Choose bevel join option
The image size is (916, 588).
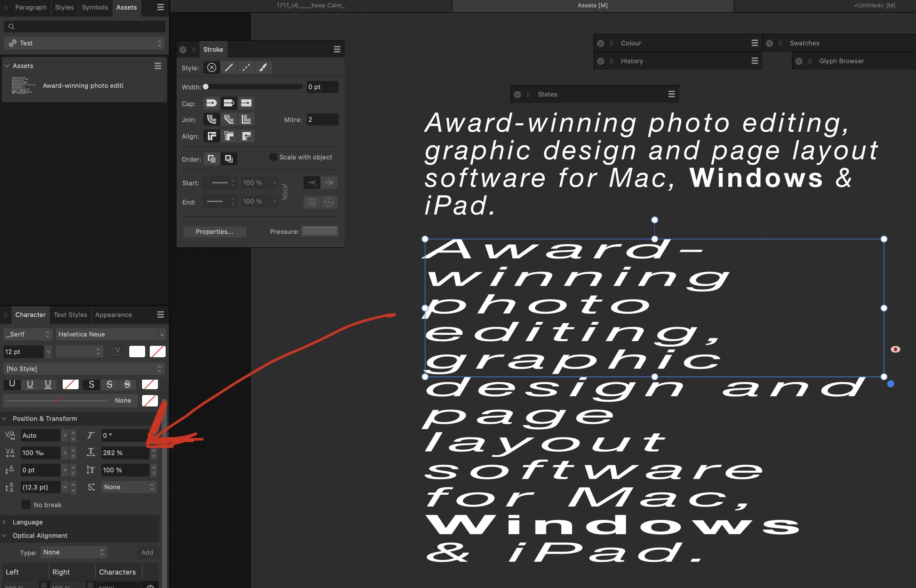tap(229, 120)
